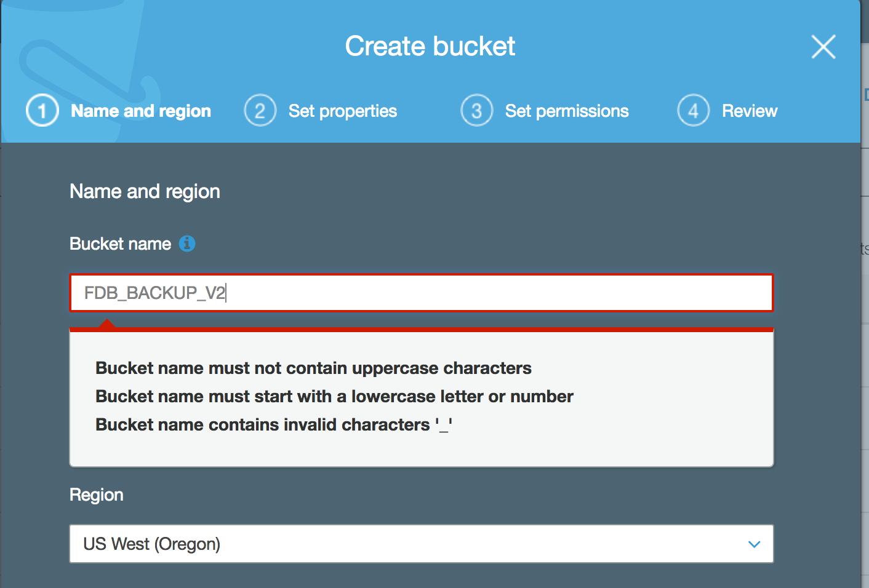Click the step 4 circle icon

[693, 110]
